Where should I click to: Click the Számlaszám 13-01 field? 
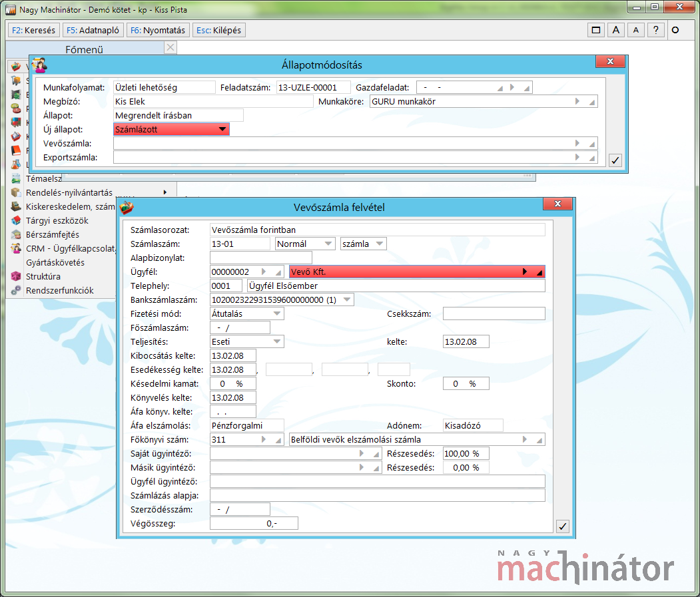(240, 244)
